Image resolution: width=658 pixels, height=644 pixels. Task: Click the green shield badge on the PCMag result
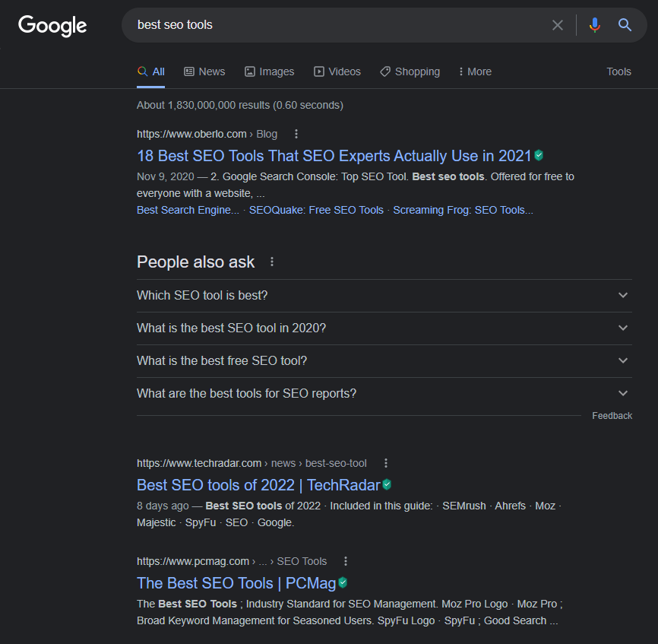(x=343, y=582)
